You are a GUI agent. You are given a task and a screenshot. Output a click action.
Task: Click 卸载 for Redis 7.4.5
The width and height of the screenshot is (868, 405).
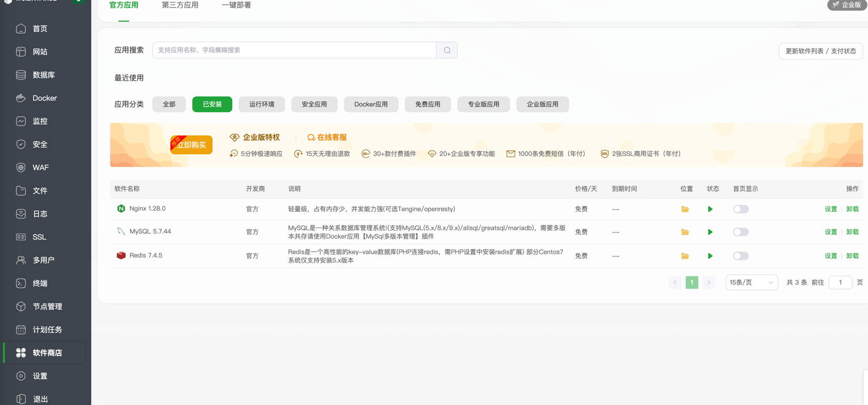click(852, 256)
